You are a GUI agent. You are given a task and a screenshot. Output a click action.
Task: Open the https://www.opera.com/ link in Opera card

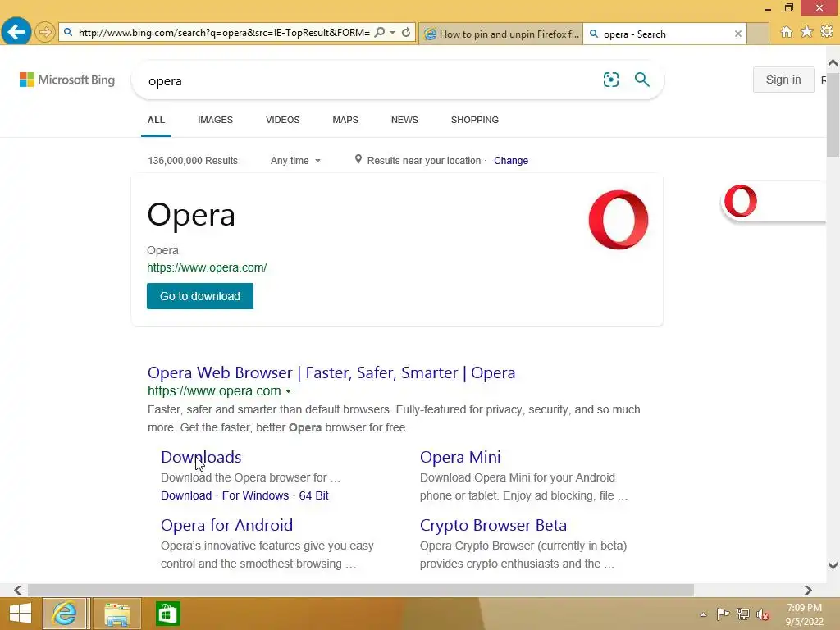coord(207,267)
